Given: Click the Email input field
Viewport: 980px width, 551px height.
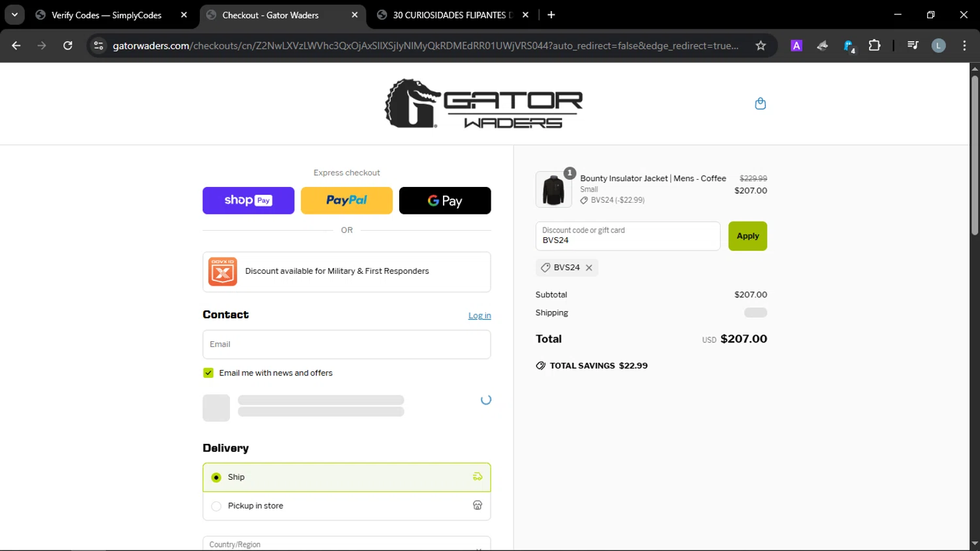Looking at the screenshot, I should pyautogui.click(x=346, y=344).
